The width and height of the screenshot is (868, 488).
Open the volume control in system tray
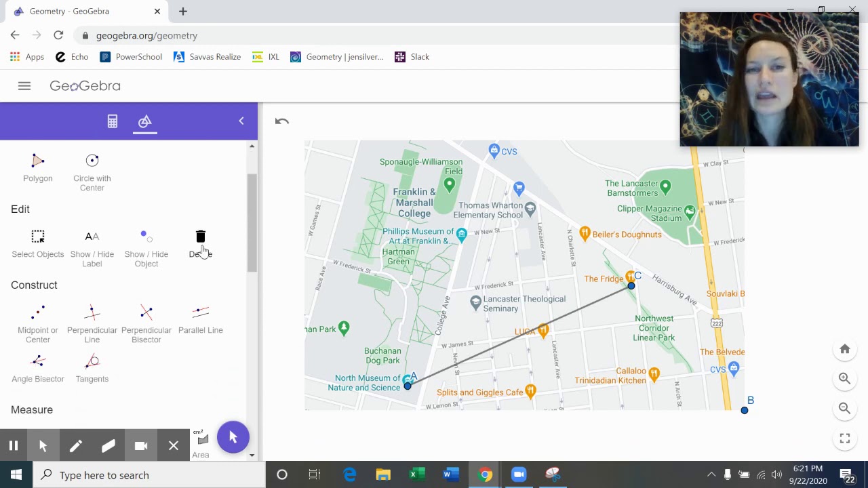pyautogui.click(x=776, y=475)
